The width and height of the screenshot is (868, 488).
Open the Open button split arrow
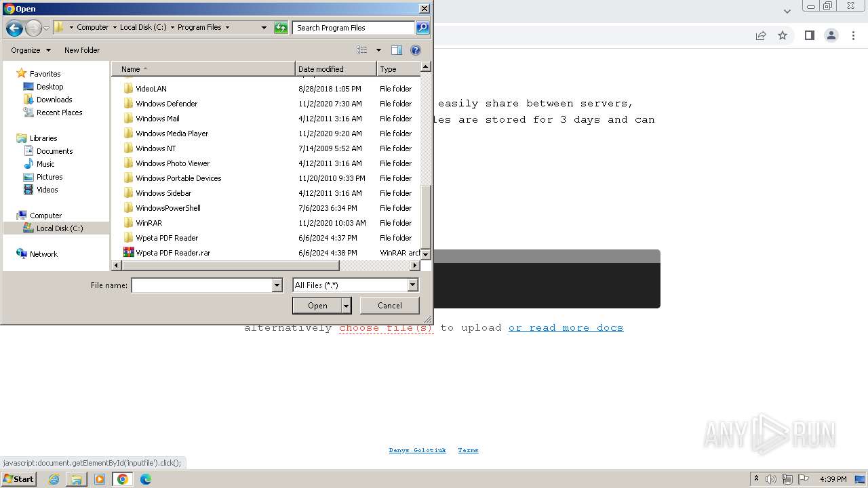(347, 306)
